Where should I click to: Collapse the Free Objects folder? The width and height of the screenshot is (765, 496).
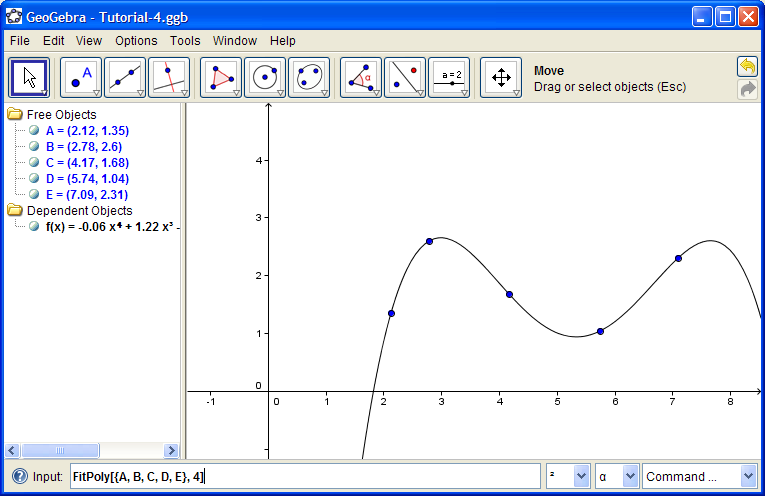click(15, 115)
